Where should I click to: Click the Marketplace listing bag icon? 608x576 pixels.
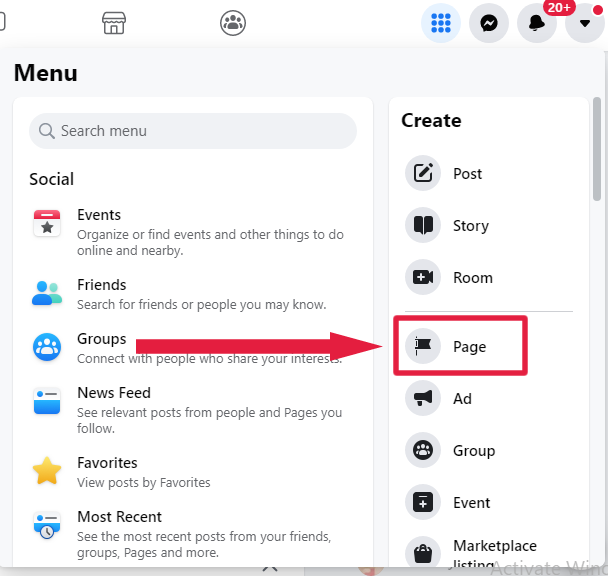point(423,554)
